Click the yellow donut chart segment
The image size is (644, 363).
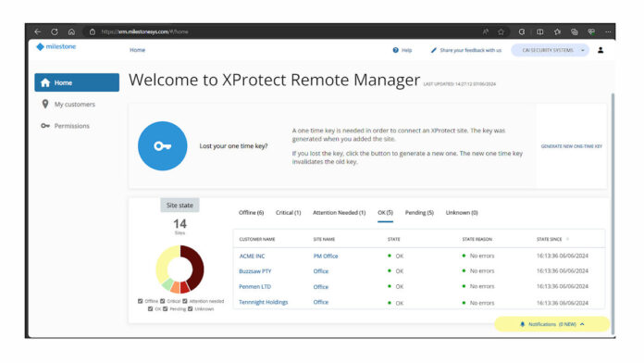tap(164, 263)
